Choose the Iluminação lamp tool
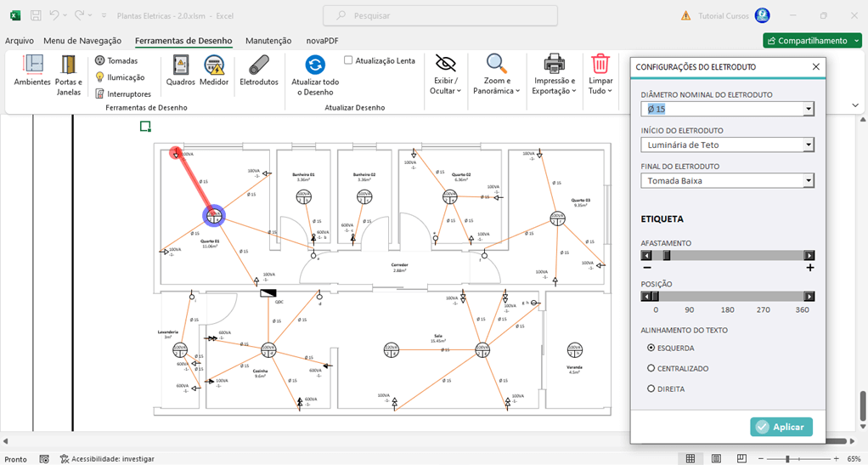The image size is (868, 465). tap(120, 77)
